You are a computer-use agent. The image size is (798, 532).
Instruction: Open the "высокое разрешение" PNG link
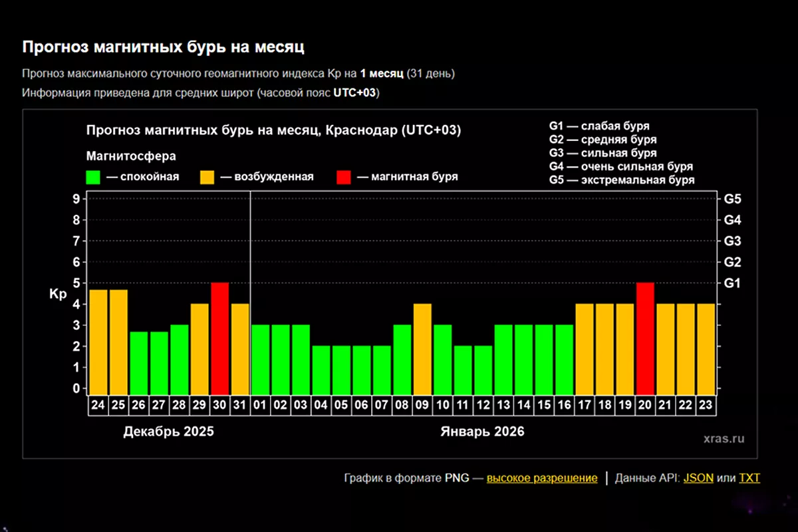click(541, 478)
